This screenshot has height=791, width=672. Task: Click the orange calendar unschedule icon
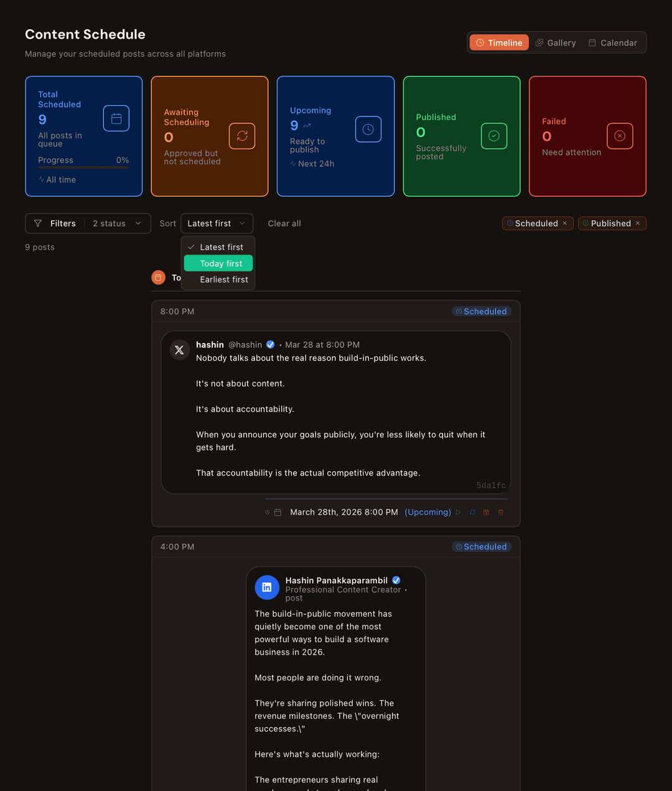tap(487, 512)
